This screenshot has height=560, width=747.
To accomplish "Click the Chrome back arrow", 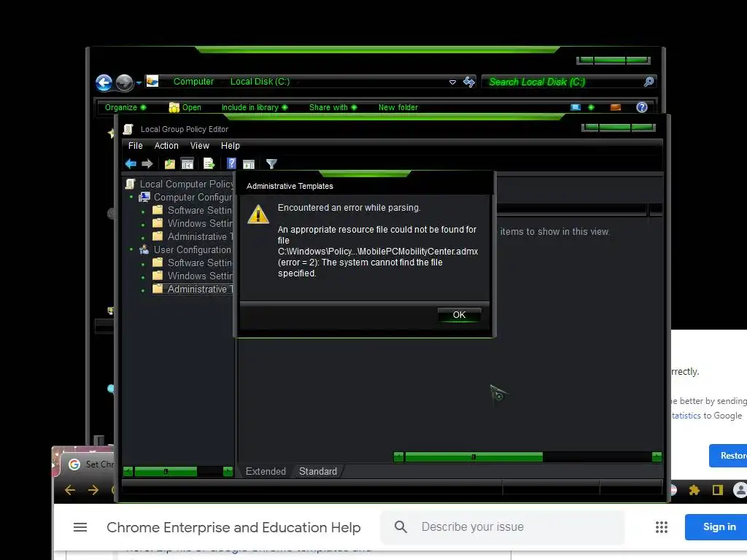I will [70, 490].
